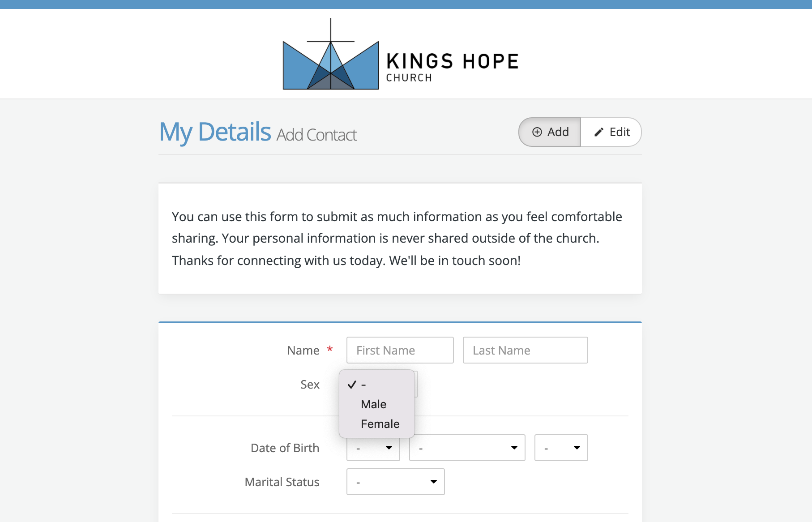The height and width of the screenshot is (522, 812).
Task: Focus the Last Name field
Action: (526, 350)
